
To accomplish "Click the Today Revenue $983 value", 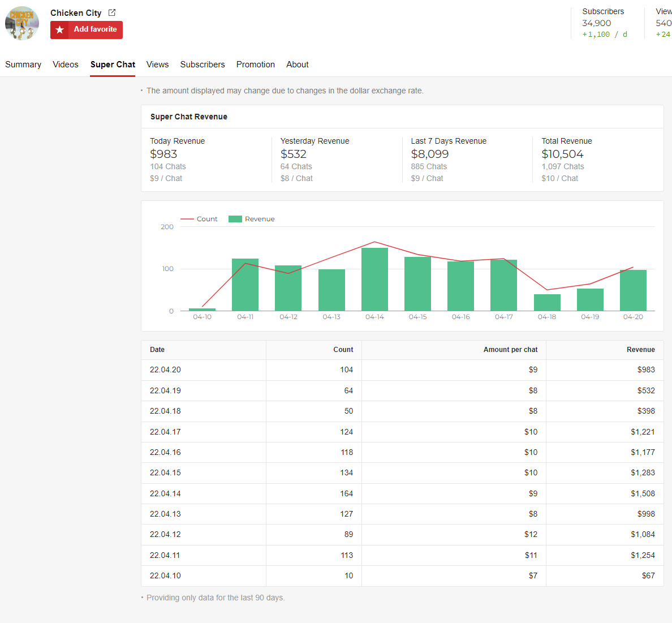I will (163, 154).
